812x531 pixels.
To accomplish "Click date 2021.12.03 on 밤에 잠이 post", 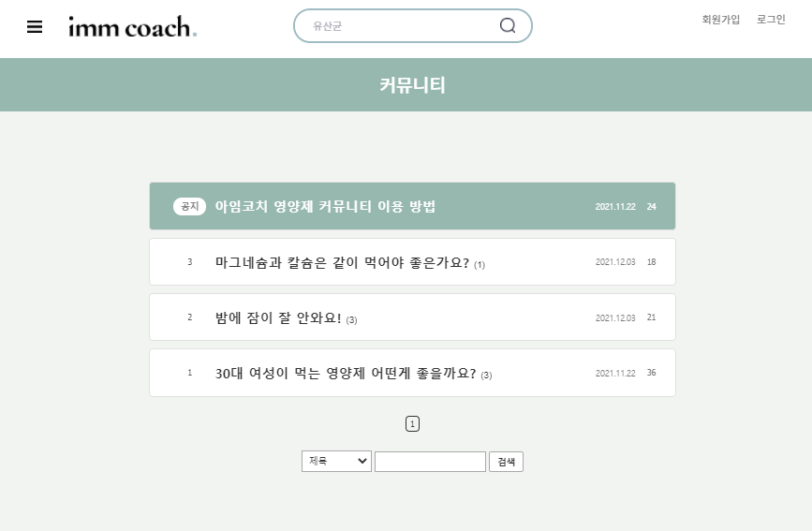I will 615,317.
